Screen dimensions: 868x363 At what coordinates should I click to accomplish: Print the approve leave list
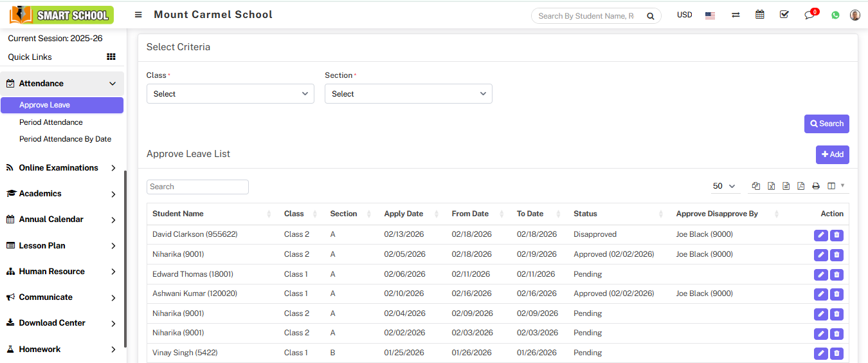(x=816, y=186)
